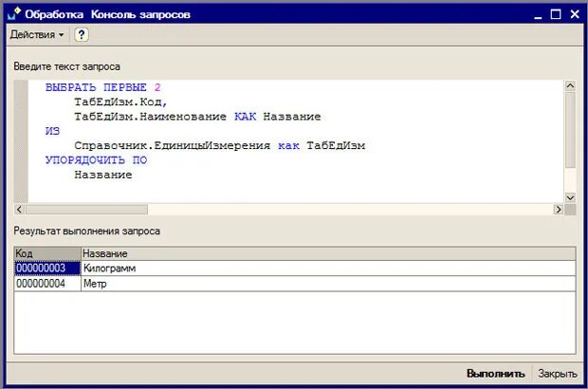Screen dimensions: 588x389
Task: Click the help question mark icon
Action: click(82, 34)
